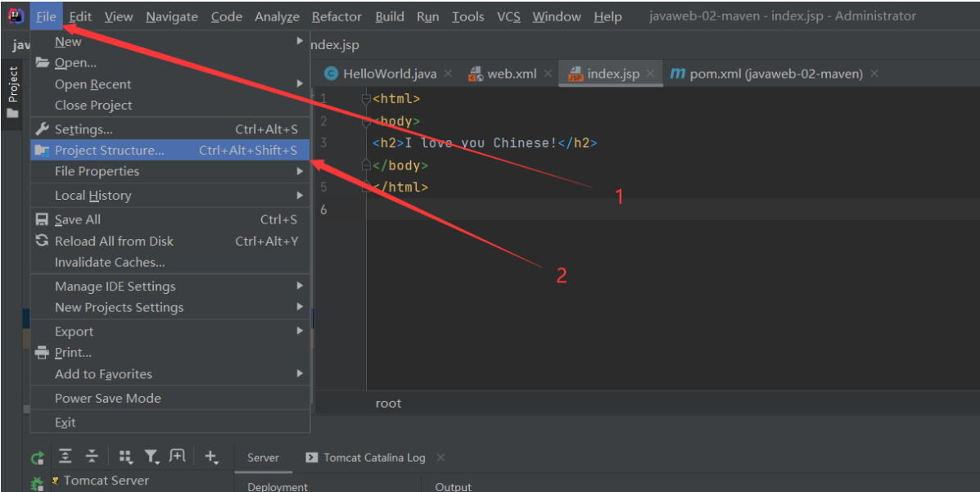This screenshot has width=980, height=492.
Task: Close the index.jsp editor tab
Action: pyautogui.click(x=650, y=74)
